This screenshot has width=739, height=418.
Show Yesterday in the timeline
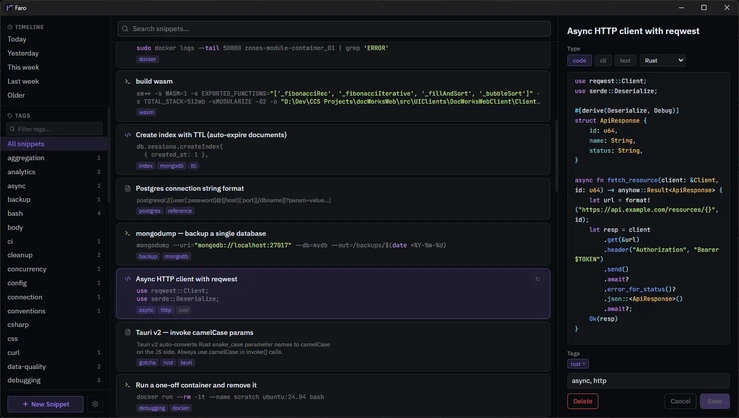pyautogui.click(x=23, y=53)
